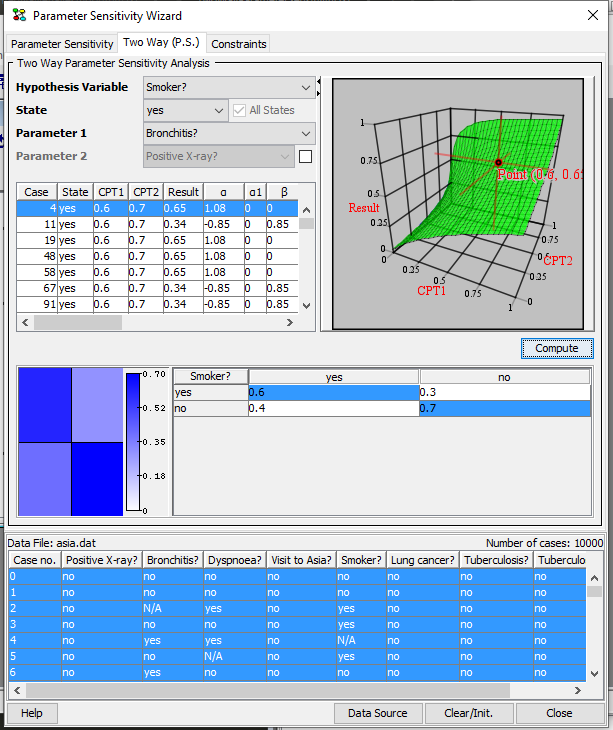
Task: Click the data file table scroll-right arrow
Action: pos(578,690)
